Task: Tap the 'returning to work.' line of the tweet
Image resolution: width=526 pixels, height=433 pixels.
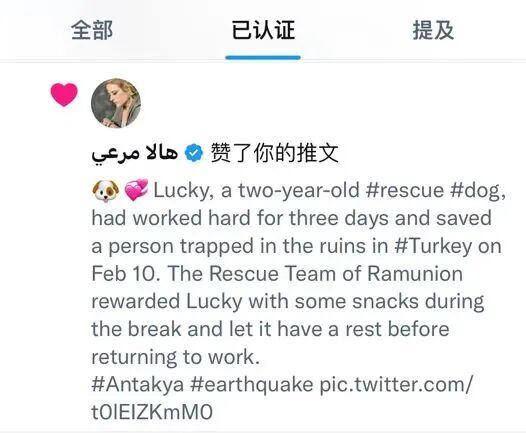Action: (176, 357)
